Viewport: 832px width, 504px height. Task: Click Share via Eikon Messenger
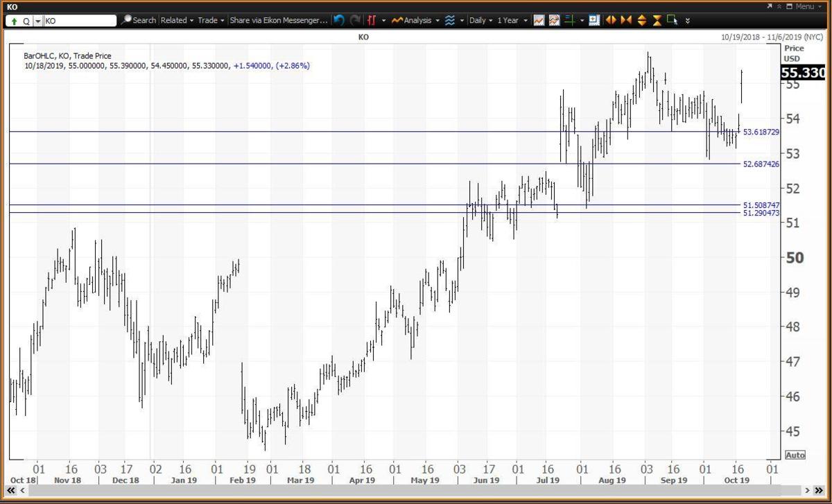pos(279,20)
